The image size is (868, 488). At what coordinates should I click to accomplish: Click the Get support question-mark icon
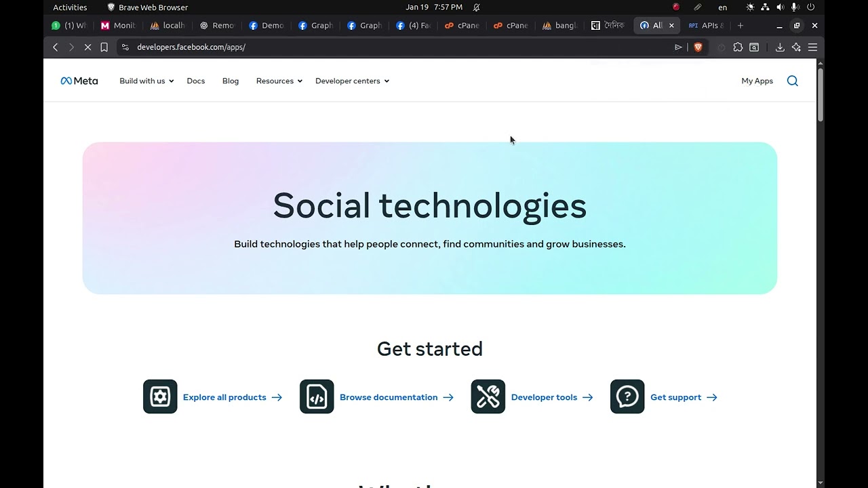point(627,396)
